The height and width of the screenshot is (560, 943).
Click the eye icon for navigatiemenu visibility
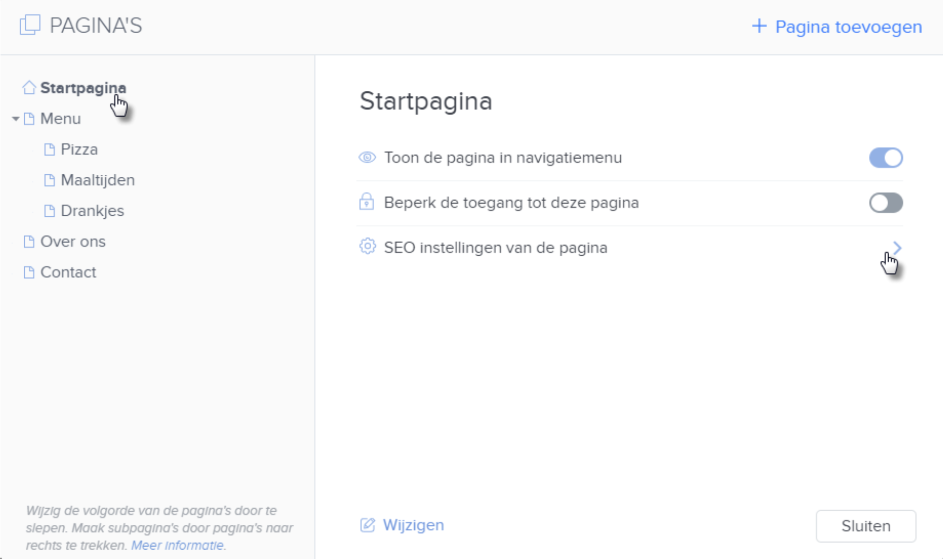pyautogui.click(x=366, y=157)
